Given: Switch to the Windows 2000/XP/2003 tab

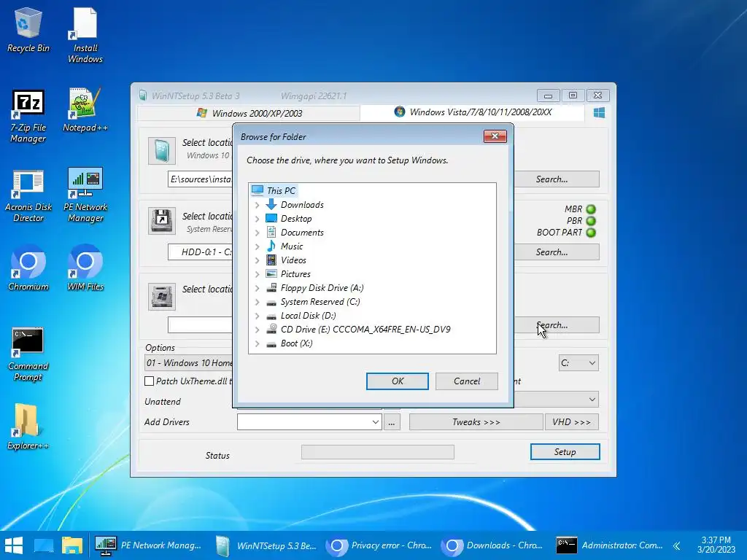Looking at the screenshot, I should [x=249, y=113].
